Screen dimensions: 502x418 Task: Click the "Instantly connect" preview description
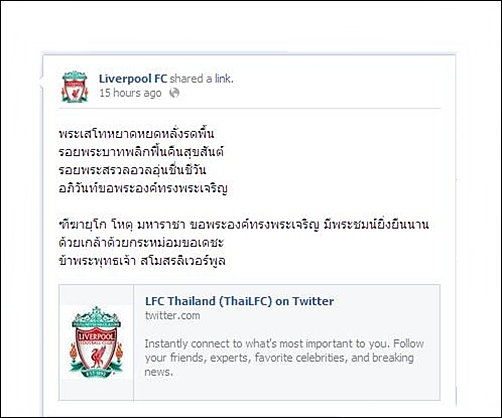(x=284, y=358)
